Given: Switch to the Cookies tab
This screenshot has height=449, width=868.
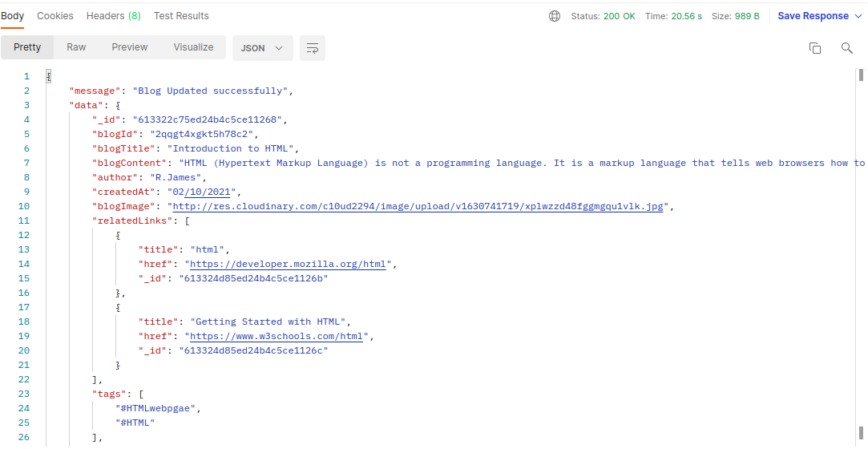Looking at the screenshot, I should (x=55, y=16).
